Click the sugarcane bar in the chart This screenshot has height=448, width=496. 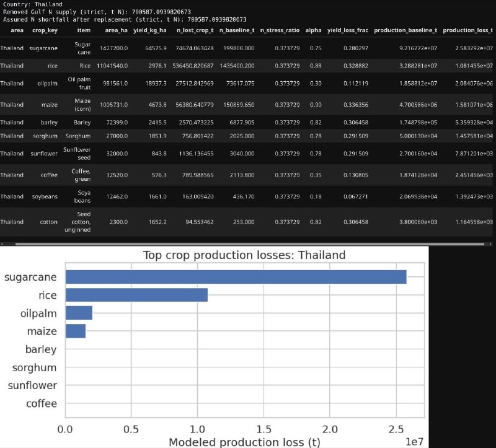click(x=236, y=277)
